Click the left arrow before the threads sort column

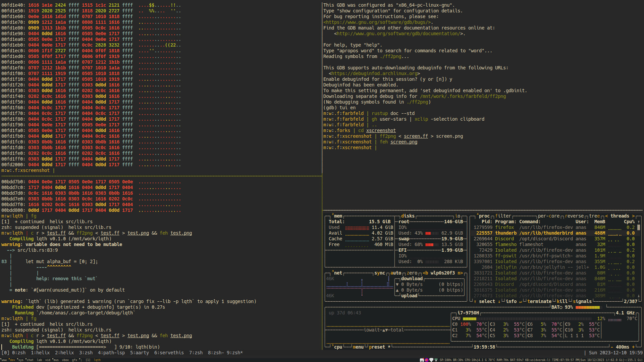point(606,216)
